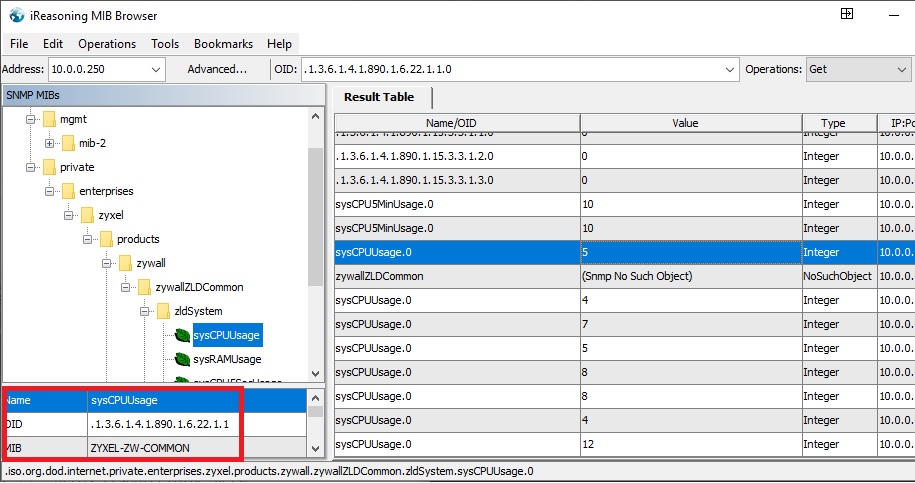Screen dimensions: 915x483
Task: Collapse the zldSystem tree node
Action: tap(145, 311)
